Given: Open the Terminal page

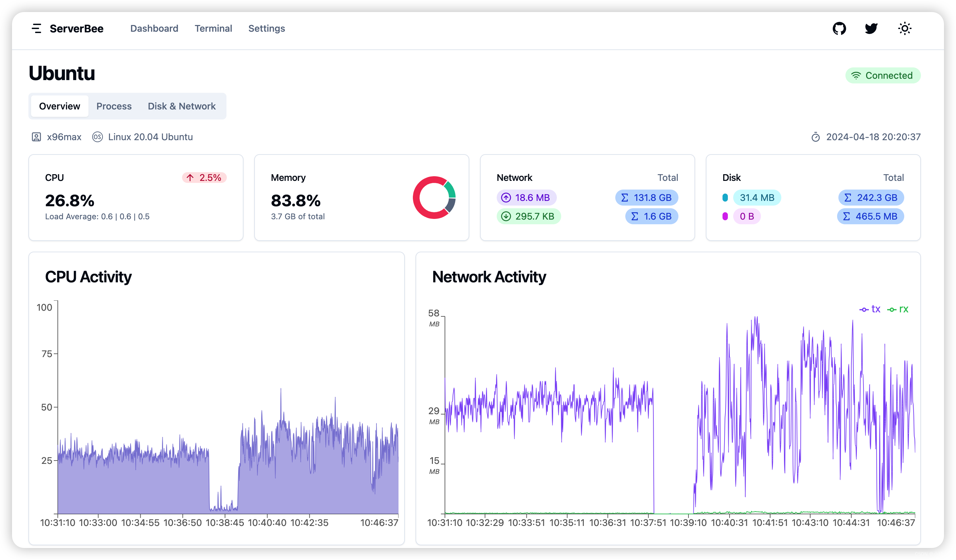Looking at the screenshot, I should 213,28.
